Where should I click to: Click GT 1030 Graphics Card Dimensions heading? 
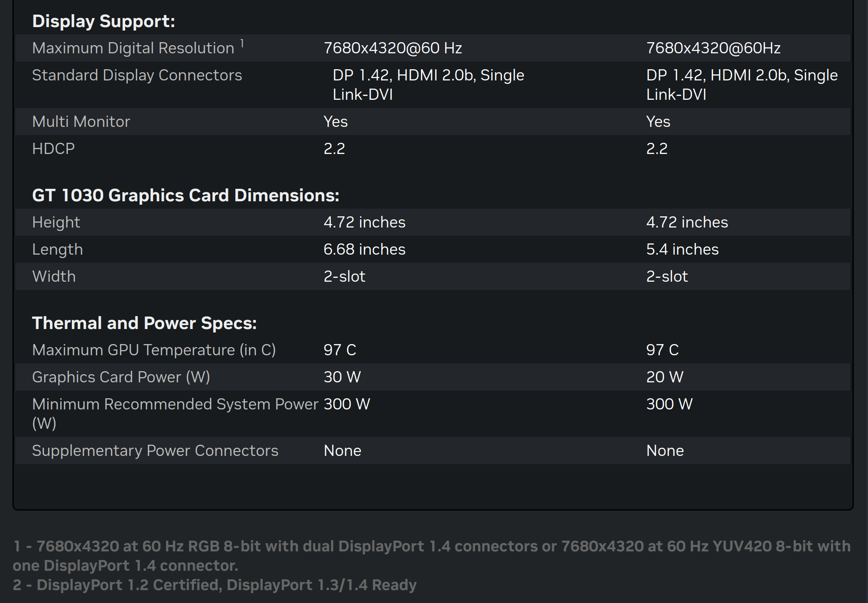[186, 195]
